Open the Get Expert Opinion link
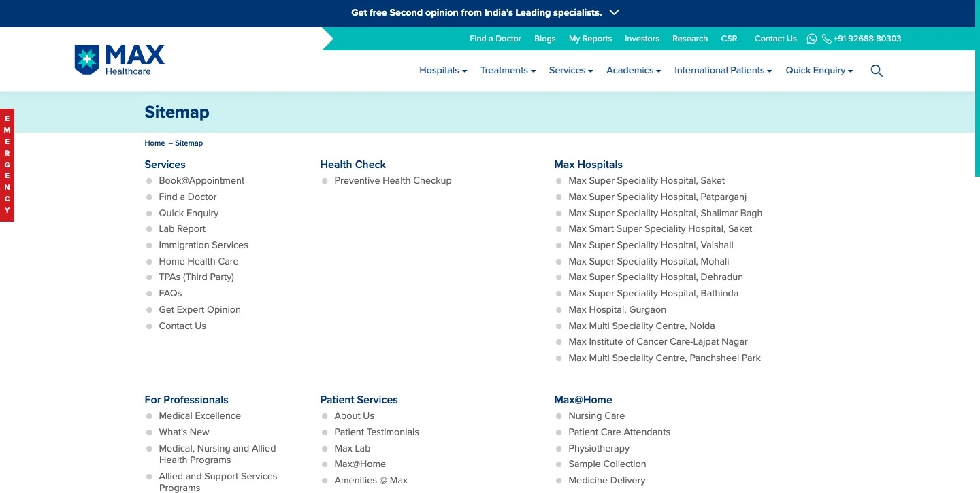 199,310
